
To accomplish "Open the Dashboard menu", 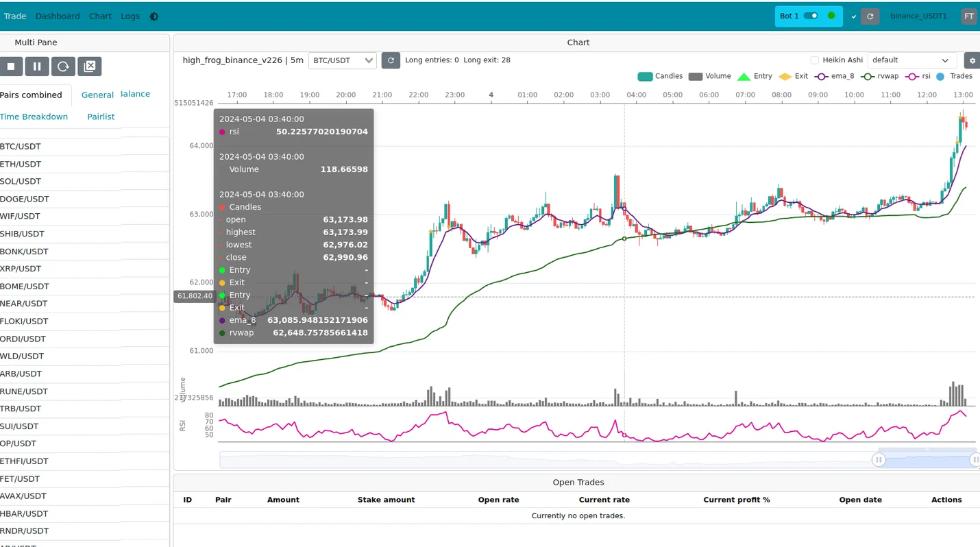I will tap(58, 16).
